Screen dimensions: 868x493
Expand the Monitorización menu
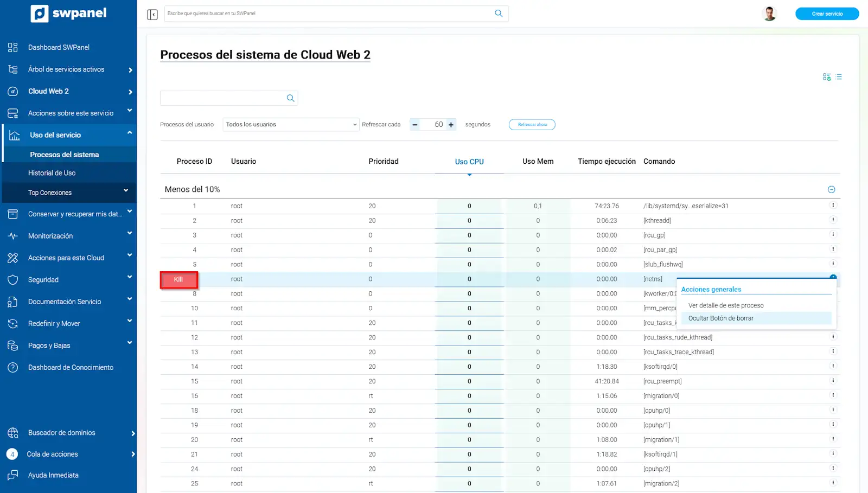130,233
